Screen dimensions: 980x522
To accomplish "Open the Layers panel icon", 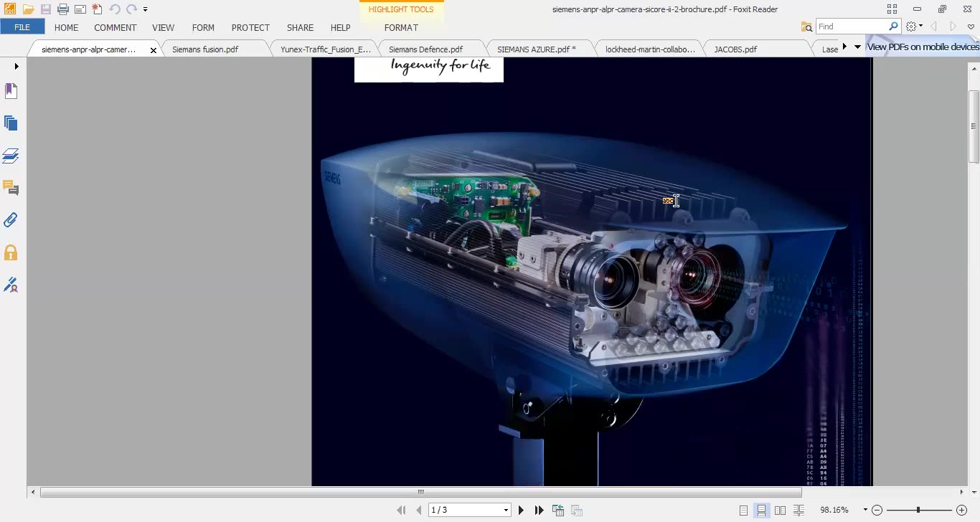I will [11, 156].
